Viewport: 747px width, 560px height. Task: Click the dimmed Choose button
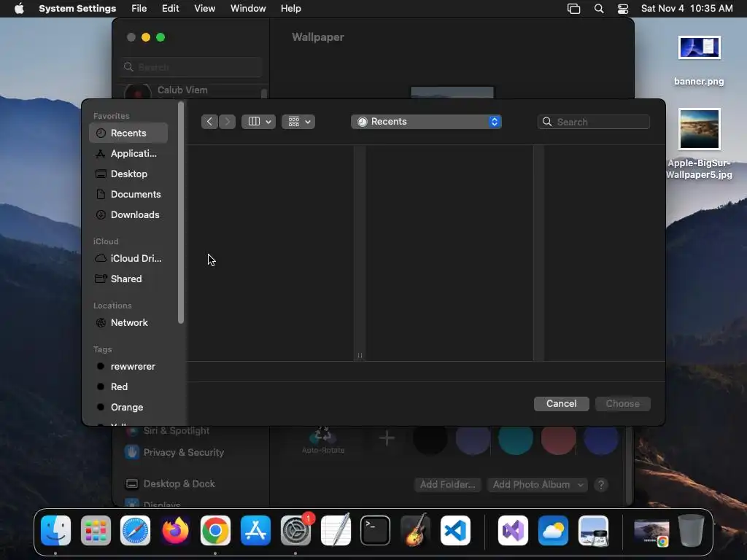coord(623,403)
